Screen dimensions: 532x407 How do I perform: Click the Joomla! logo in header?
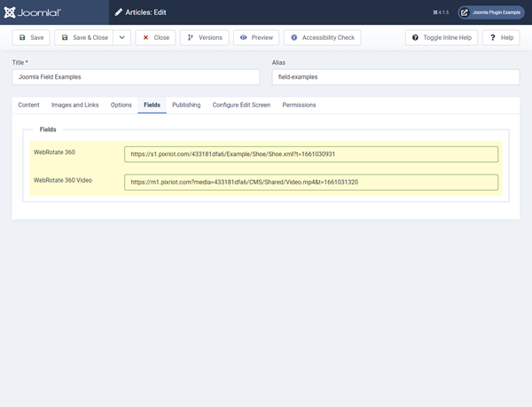click(35, 12)
